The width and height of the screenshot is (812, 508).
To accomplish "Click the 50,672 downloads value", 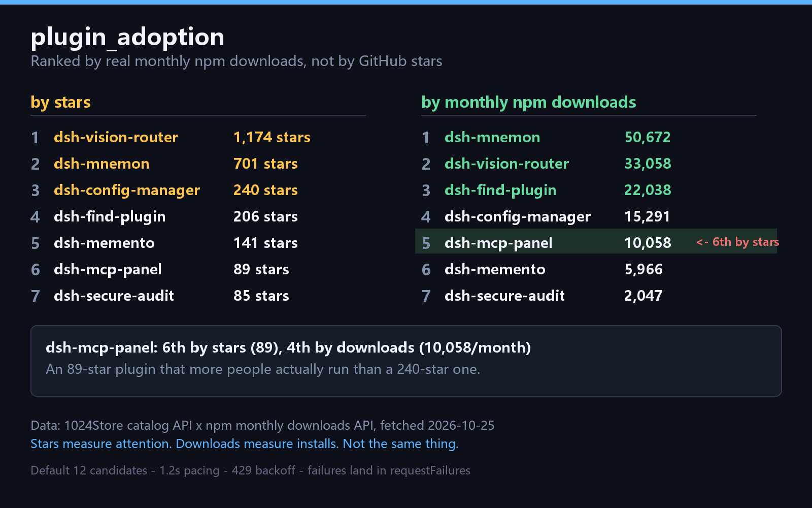I will tap(648, 137).
